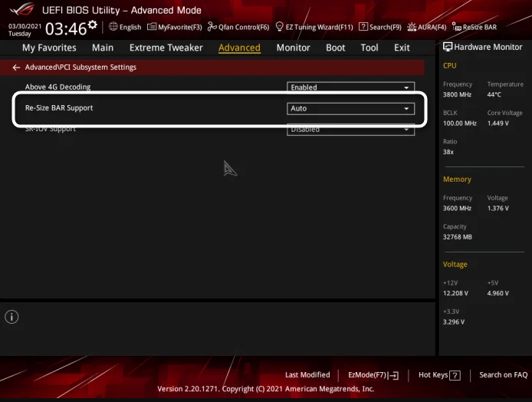Open MyFavorite(F3) list icon
The height and width of the screenshot is (402, 532).
coord(151,27)
